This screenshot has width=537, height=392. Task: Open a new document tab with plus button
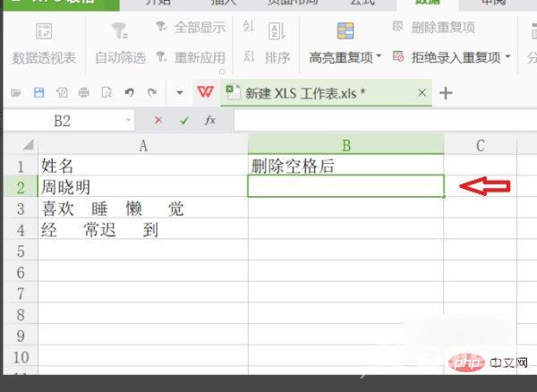[x=446, y=93]
